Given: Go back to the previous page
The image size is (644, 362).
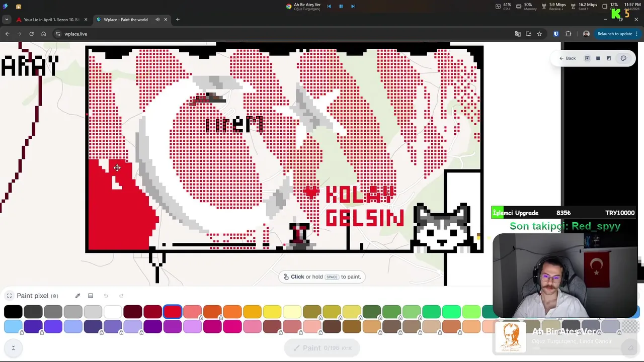Looking at the screenshot, I should [x=7, y=34].
